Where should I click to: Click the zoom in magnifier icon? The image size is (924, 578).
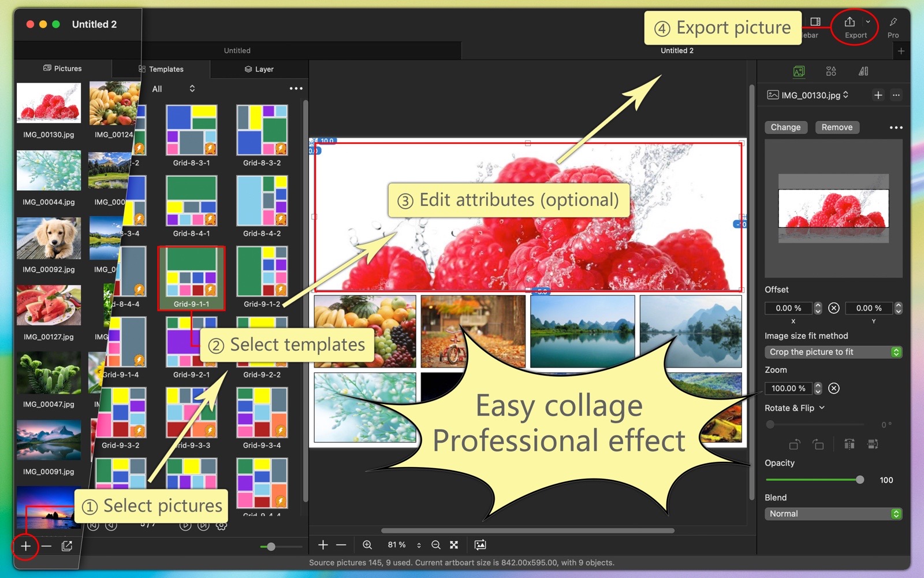(367, 545)
